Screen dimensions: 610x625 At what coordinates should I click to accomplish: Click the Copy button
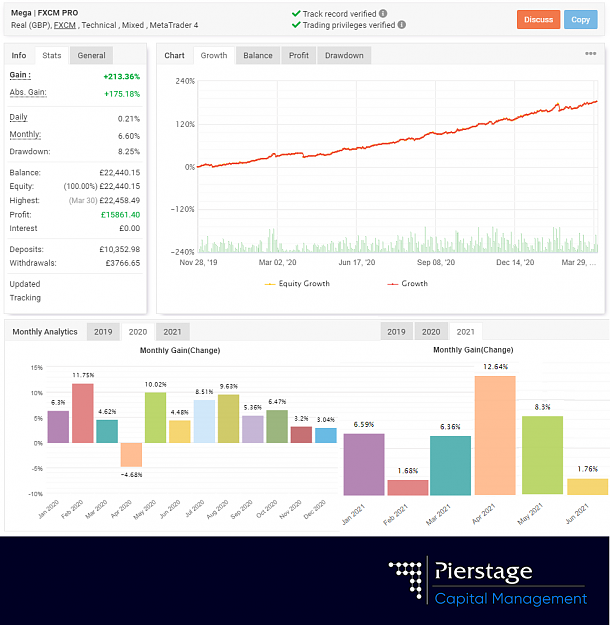[580, 20]
